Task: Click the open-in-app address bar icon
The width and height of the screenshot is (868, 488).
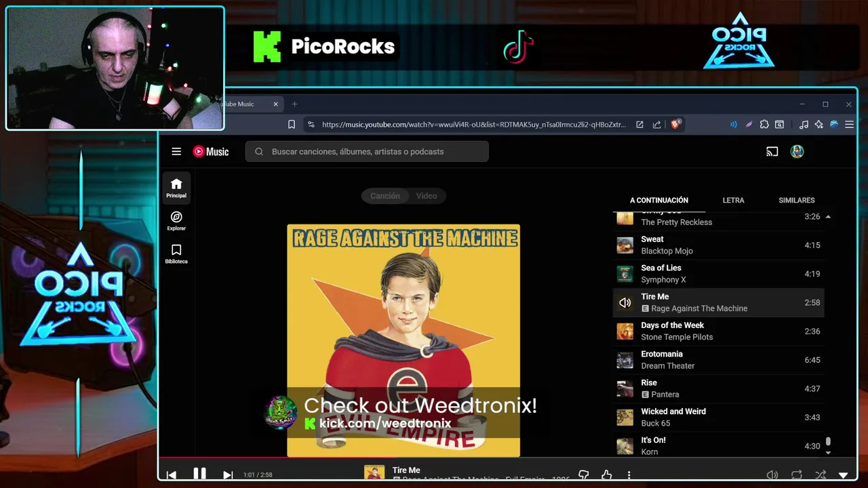Action: (639, 125)
